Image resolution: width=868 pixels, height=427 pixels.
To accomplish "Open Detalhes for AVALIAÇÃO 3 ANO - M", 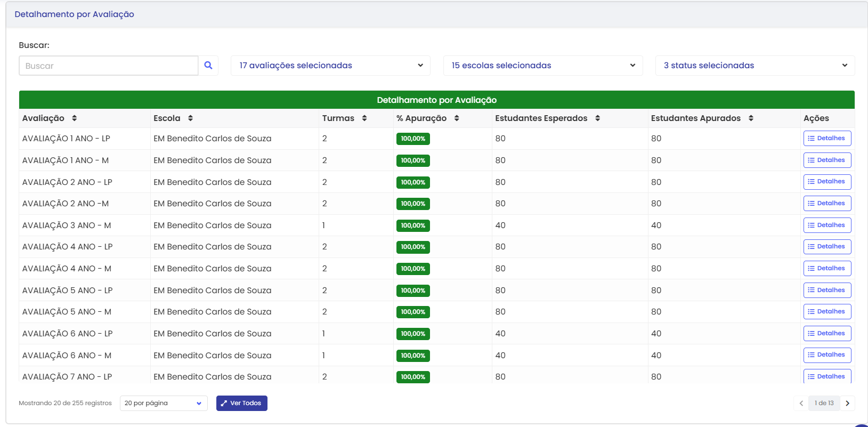I will 827,225.
